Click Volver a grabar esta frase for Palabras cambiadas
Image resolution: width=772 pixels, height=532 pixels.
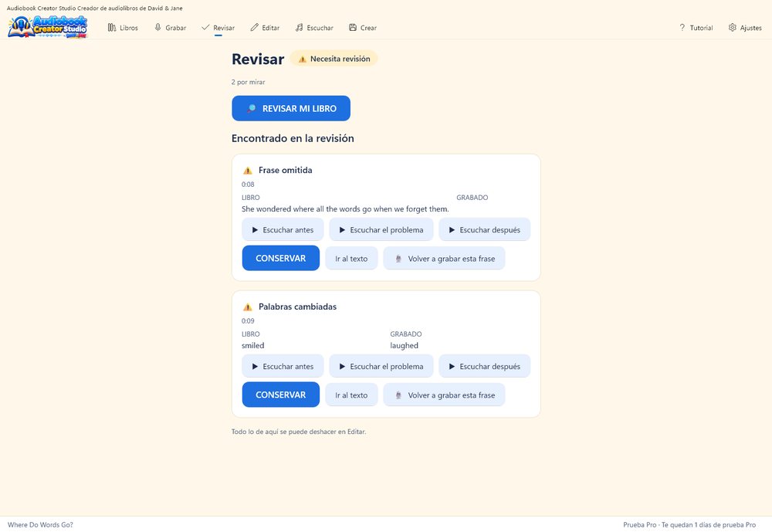coord(444,395)
